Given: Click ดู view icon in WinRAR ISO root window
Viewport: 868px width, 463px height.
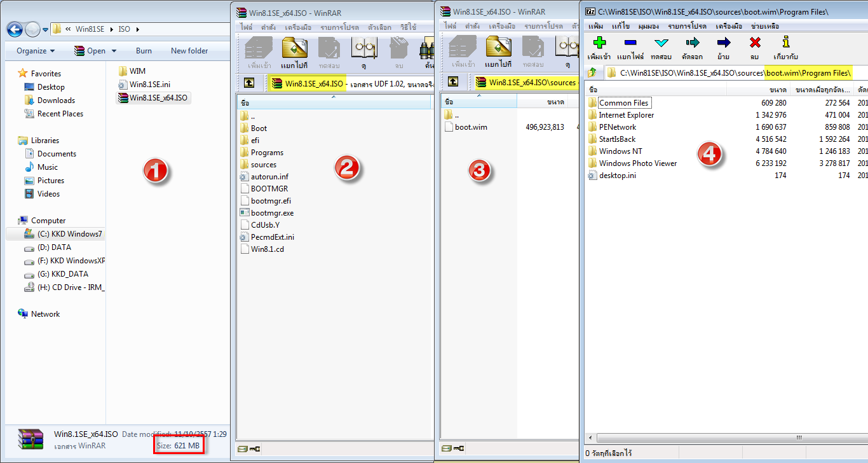Looking at the screenshot, I should pyautogui.click(x=364, y=52).
